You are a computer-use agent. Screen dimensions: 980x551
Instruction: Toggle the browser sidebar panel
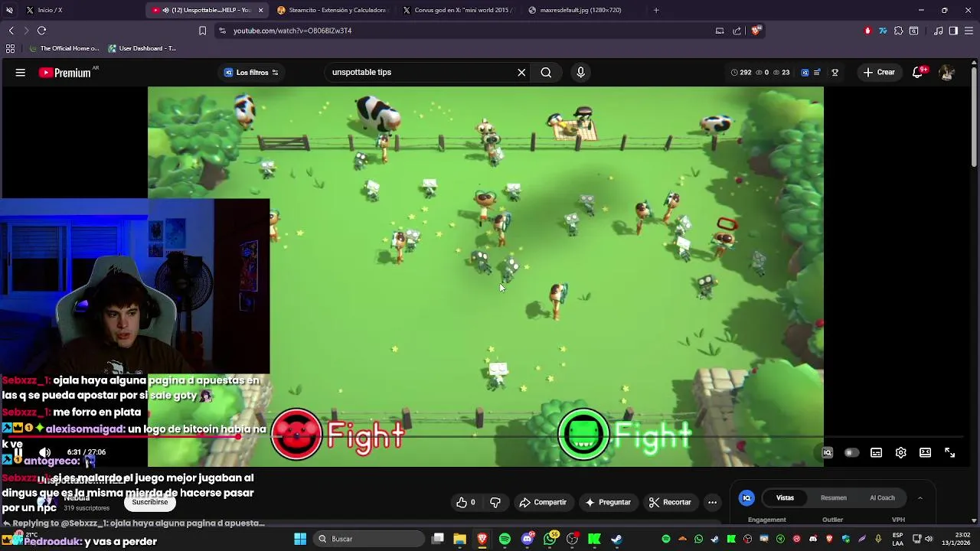pos(953,31)
